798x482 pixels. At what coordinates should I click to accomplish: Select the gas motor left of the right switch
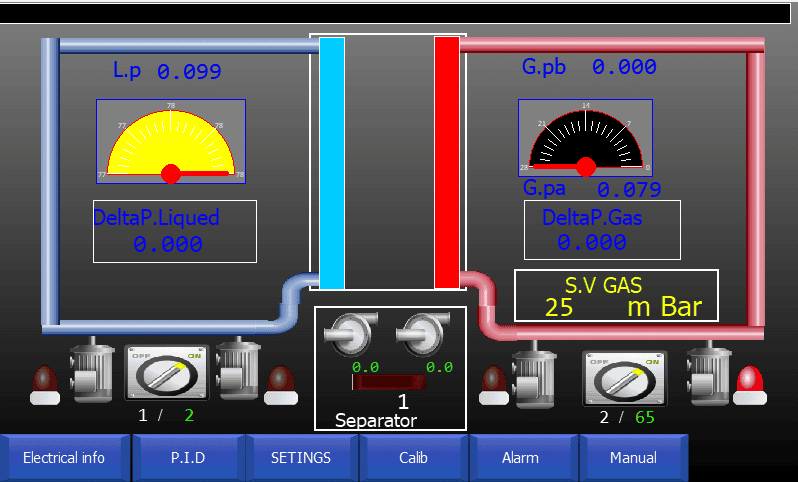[534, 374]
